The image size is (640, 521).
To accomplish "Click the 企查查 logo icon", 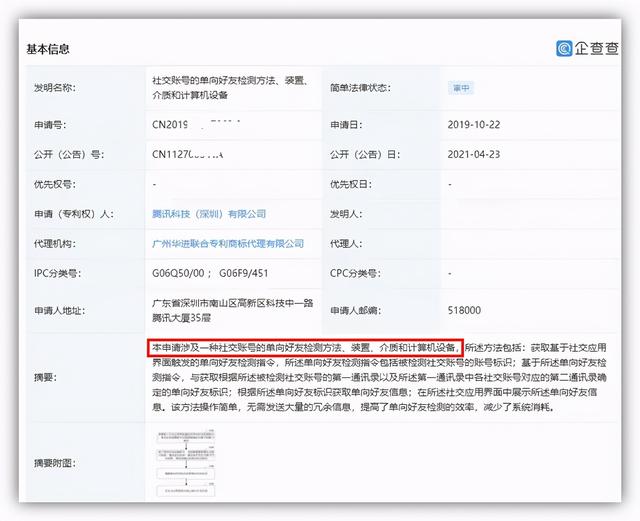I will 565,48.
